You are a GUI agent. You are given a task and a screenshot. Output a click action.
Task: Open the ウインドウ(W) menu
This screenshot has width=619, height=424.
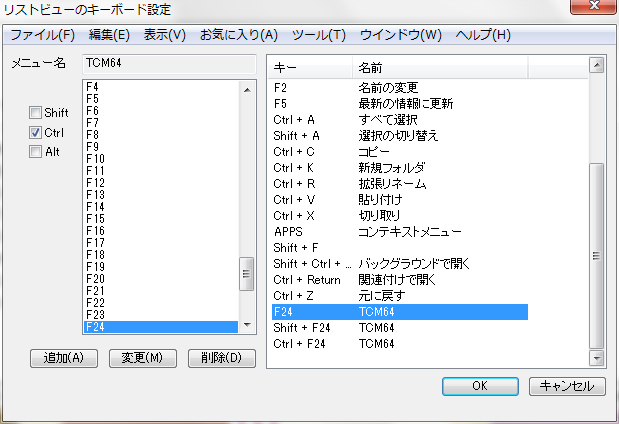click(400, 35)
